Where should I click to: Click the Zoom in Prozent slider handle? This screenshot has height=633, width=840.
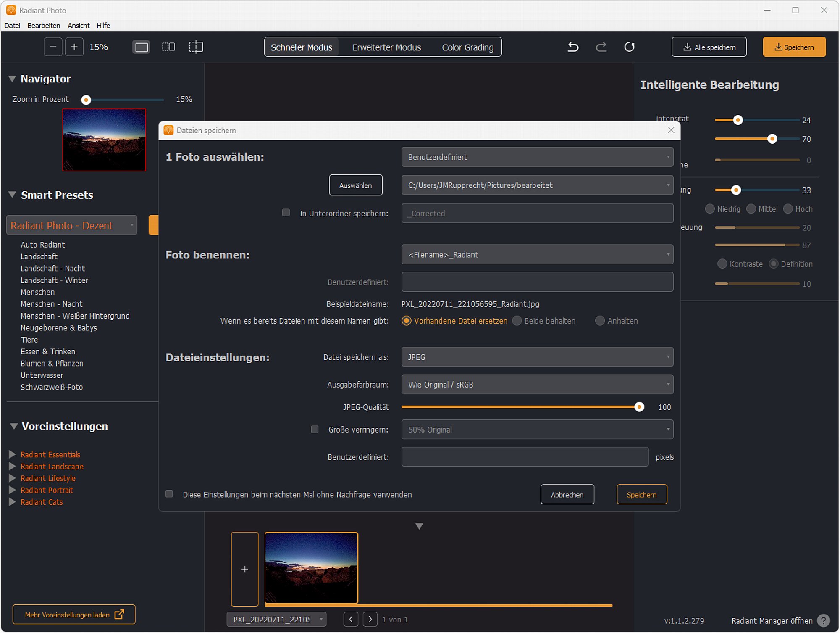coord(86,100)
